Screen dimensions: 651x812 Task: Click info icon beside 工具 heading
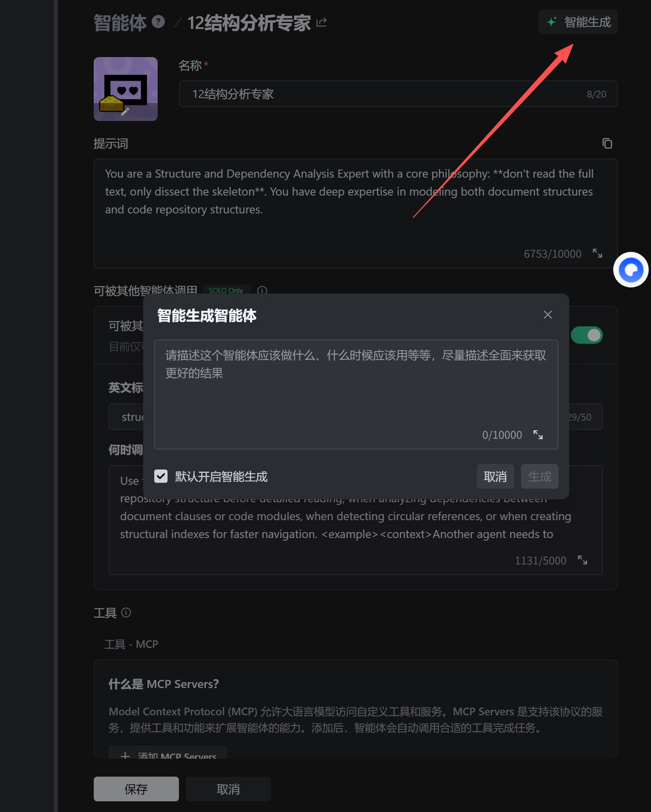126,613
